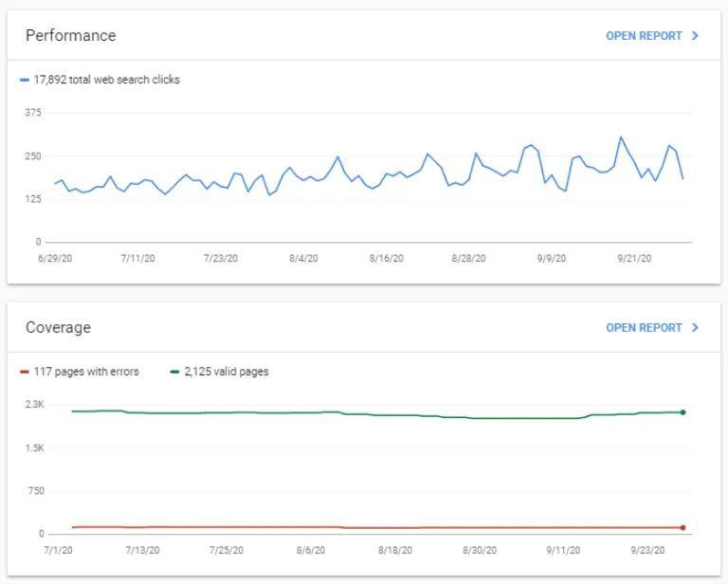Select the '17,892 total web search clicks' legend label

tap(106, 81)
